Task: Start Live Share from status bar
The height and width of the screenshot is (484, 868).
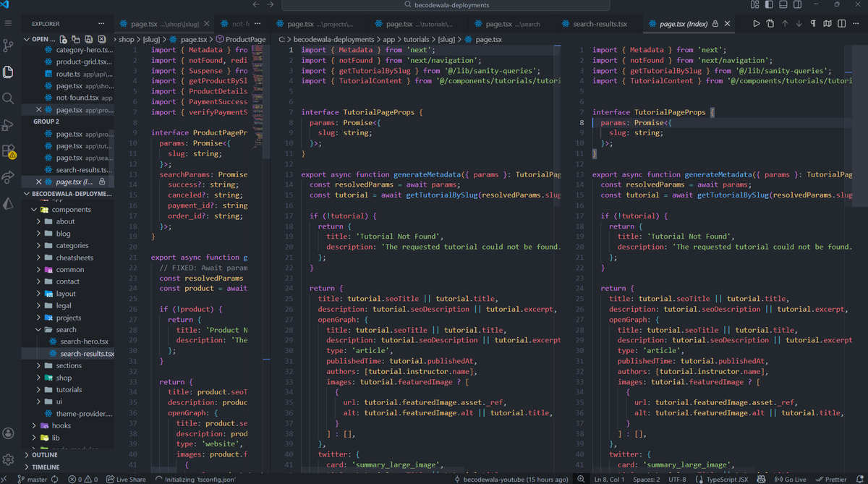Action: coord(125,479)
